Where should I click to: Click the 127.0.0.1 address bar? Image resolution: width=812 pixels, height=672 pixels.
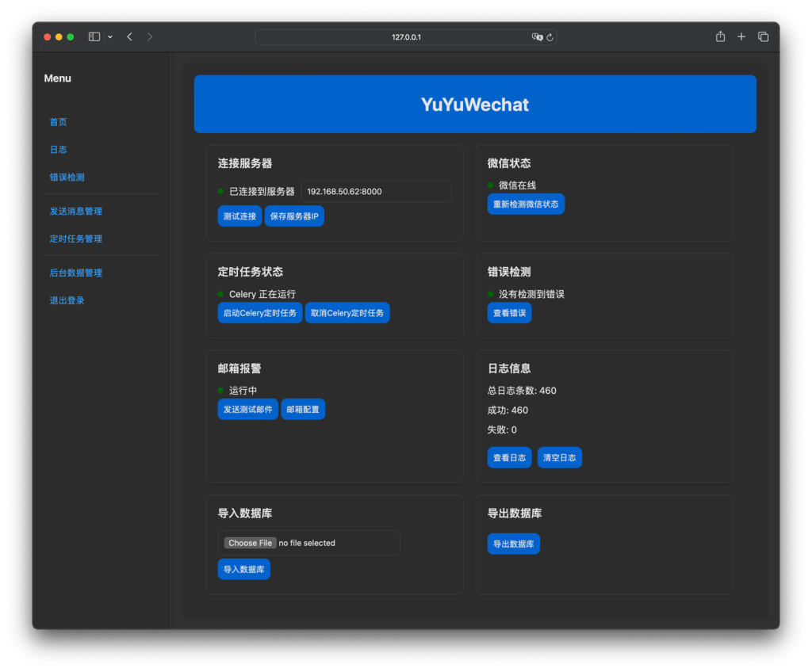point(405,36)
